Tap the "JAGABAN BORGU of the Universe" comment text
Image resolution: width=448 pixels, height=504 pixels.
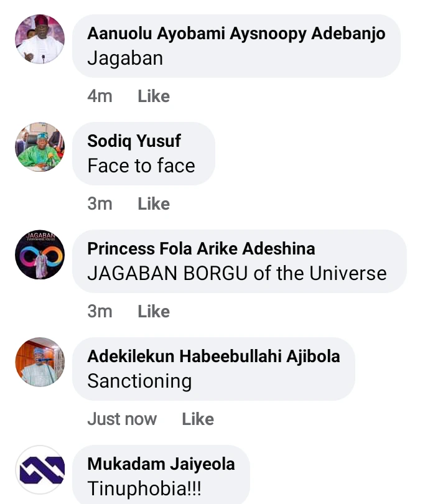236,274
